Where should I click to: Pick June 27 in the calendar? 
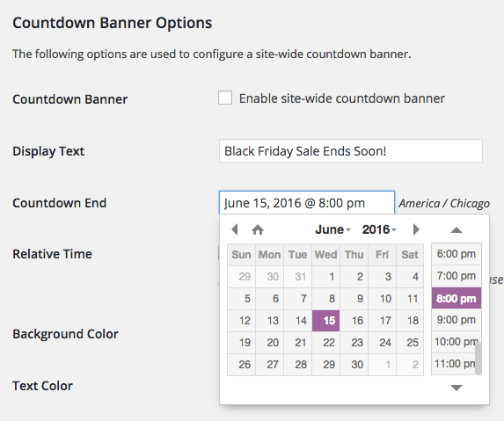coord(270,365)
